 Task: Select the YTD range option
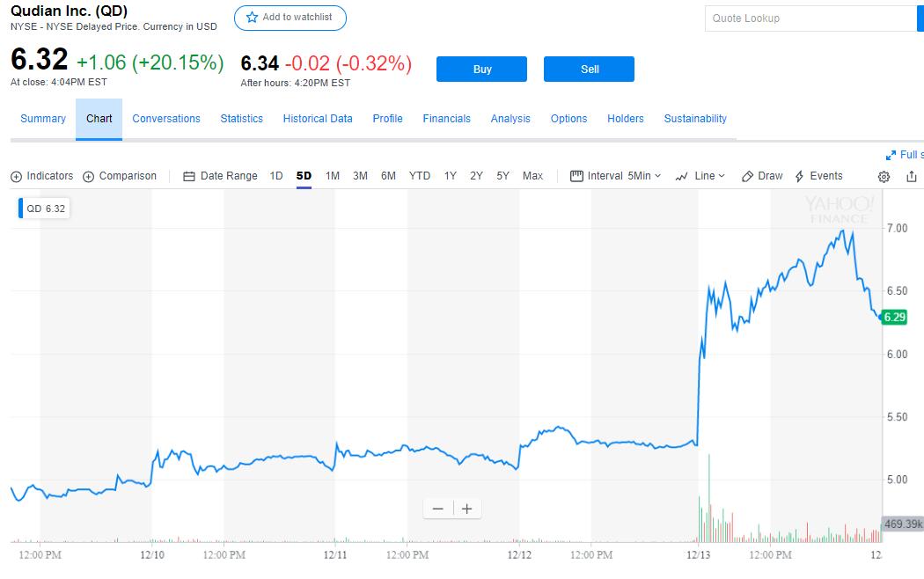coord(420,176)
